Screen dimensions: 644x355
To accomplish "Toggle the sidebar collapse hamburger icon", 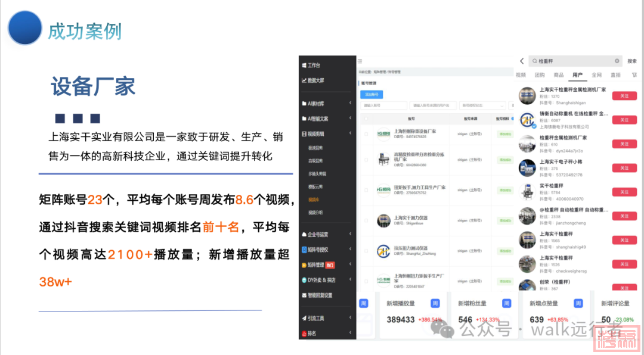I will coord(360,61).
